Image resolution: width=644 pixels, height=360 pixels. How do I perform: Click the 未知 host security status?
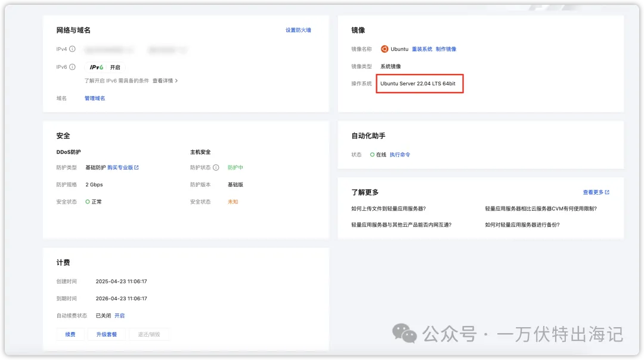click(x=233, y=202)
